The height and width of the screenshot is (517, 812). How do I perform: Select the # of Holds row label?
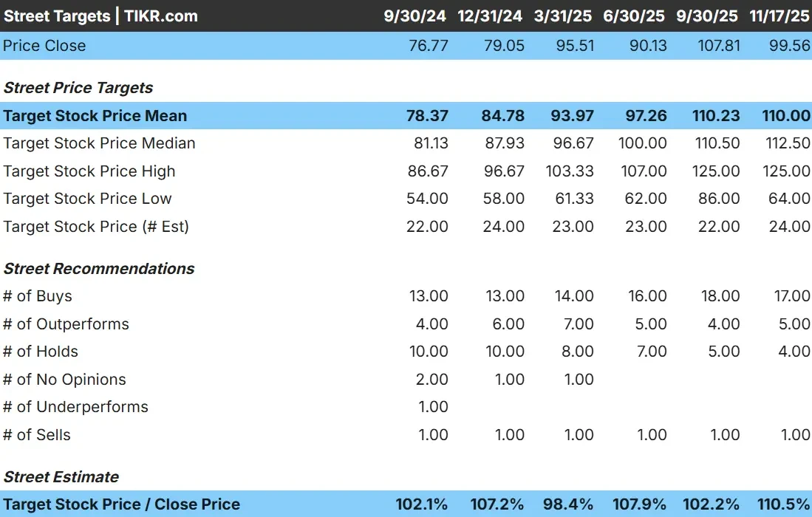pos(41,352)
